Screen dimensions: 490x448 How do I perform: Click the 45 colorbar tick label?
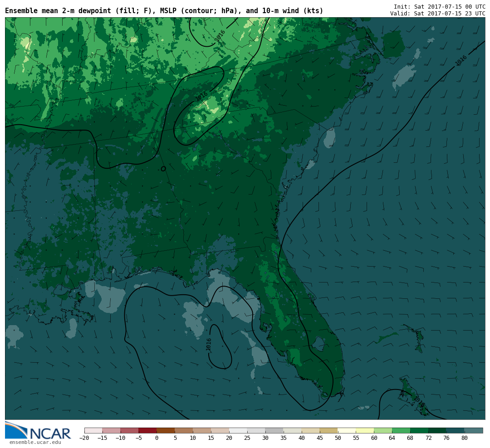(320, 438)
